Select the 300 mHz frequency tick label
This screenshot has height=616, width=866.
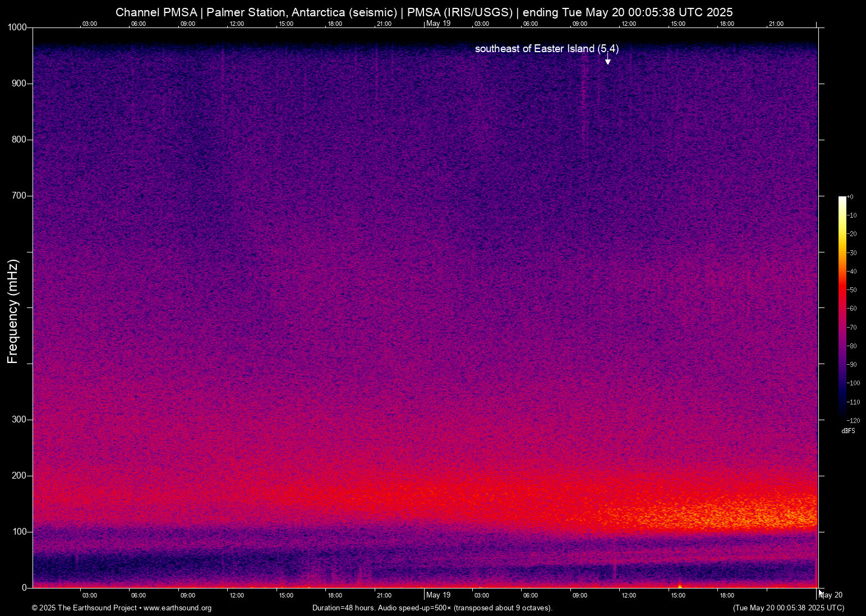click(x=19, y=420)
